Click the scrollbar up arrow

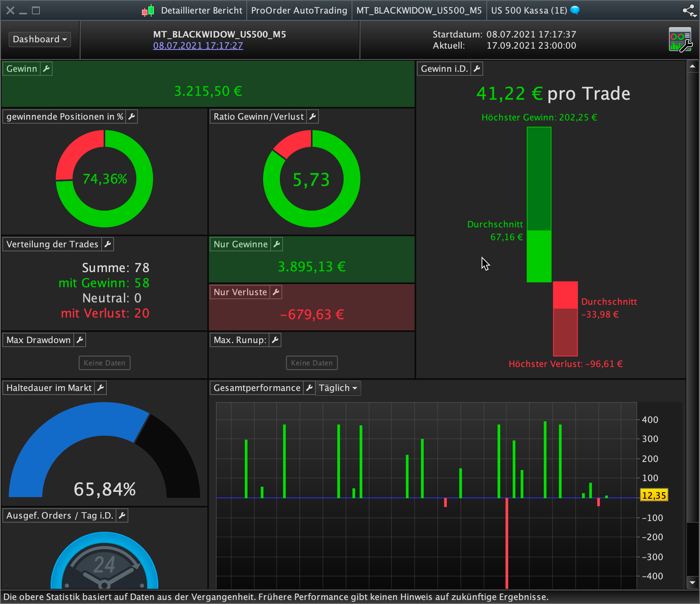point(692,66)
